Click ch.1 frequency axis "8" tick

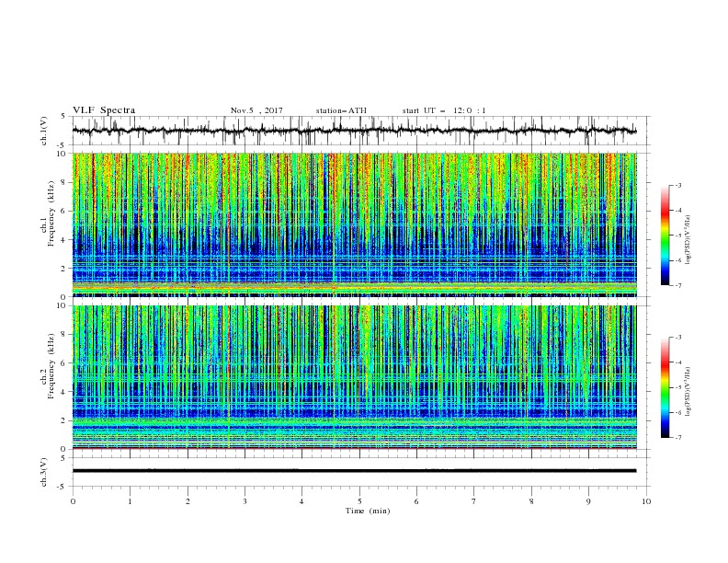[x=64, y=182]
